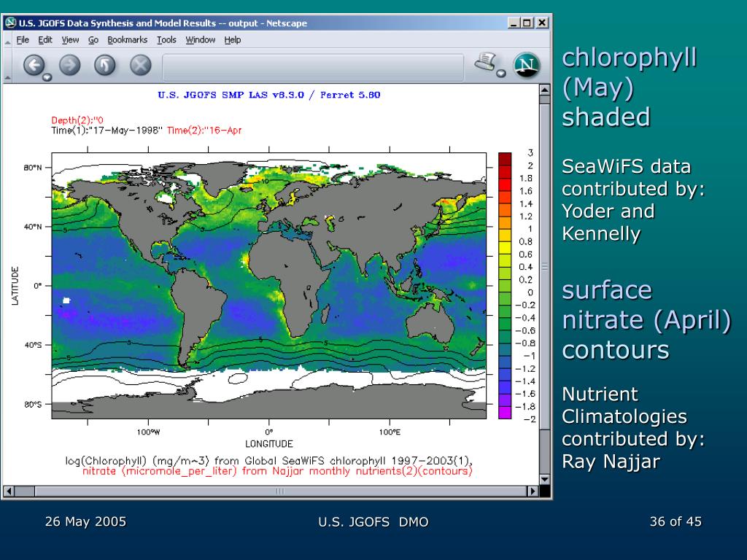747x560 pixels.
Task: Open the Tools menu
Action: point(167,40)
